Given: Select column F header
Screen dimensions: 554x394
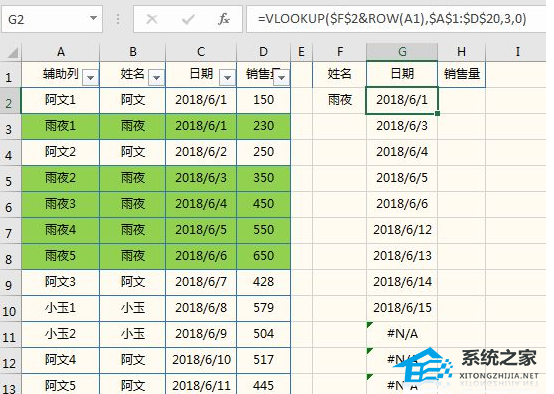Looking at the screenshot, I should (340, 52).
